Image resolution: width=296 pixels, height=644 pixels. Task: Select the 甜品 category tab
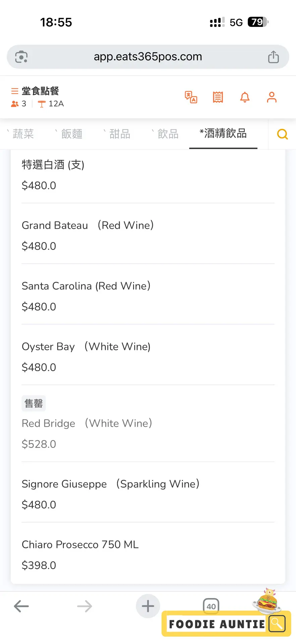120,134
